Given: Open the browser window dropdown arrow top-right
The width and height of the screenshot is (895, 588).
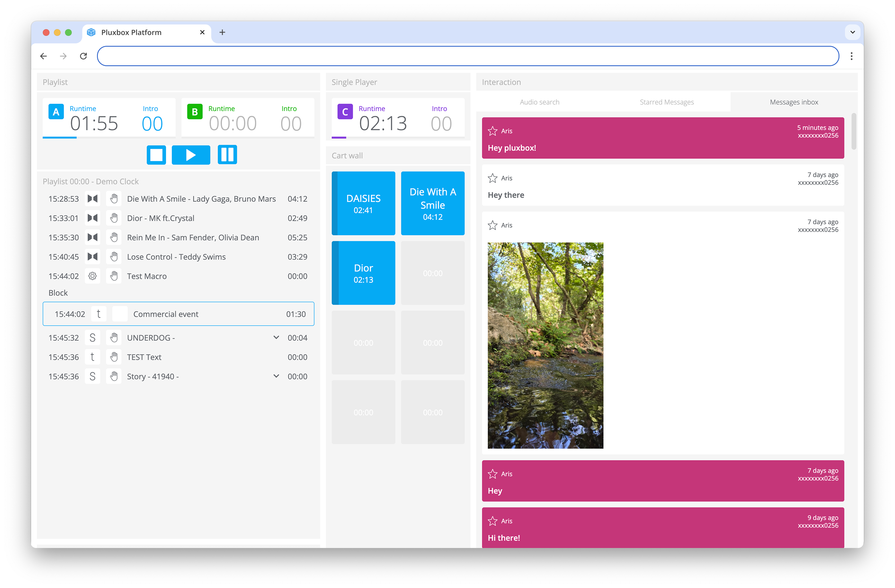Looking at the screenshot, I should click(852, 32).
